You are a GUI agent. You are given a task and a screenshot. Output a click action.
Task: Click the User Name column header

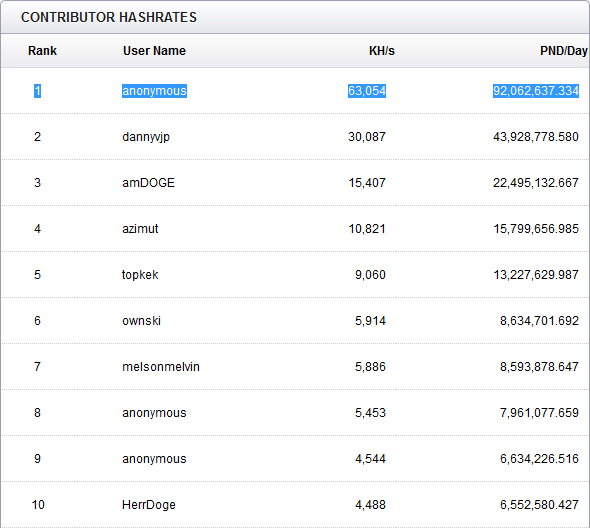154,51
